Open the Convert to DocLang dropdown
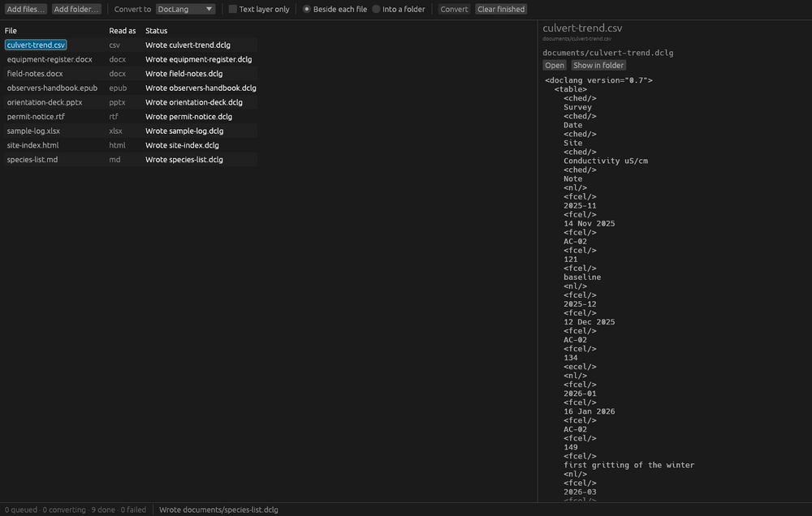 click(x=185, y=9)
